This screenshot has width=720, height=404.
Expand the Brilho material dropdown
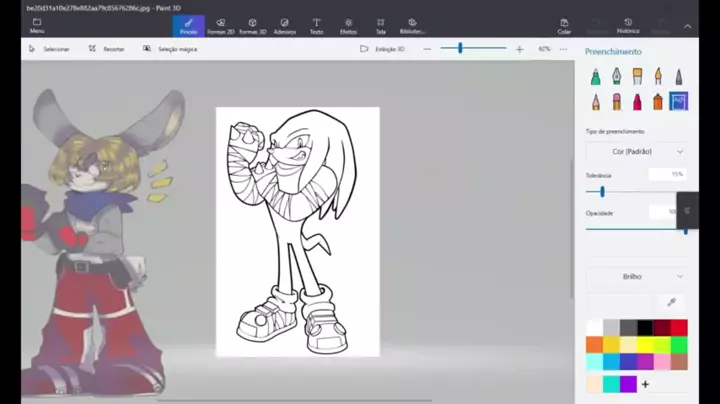(636, 276)
